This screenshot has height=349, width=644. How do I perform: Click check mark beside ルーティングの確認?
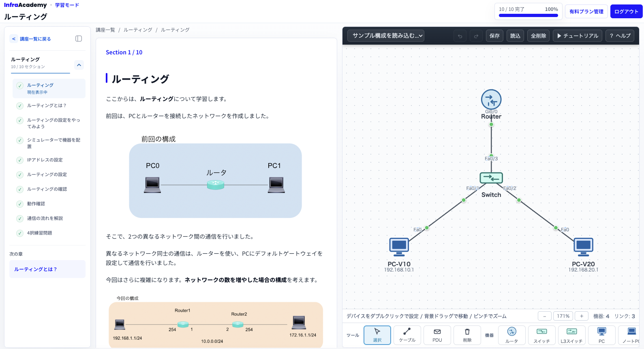pos(19,189)
